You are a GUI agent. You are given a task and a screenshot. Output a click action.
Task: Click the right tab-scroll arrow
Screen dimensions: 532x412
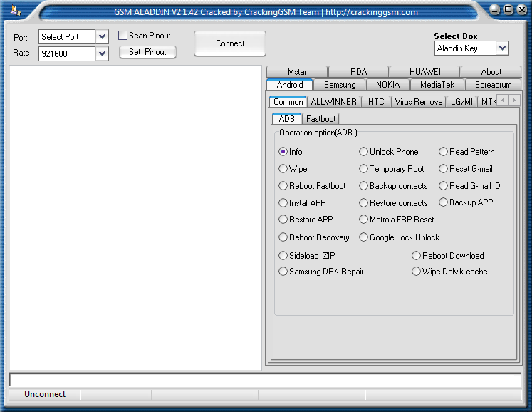tap(514, 101)
